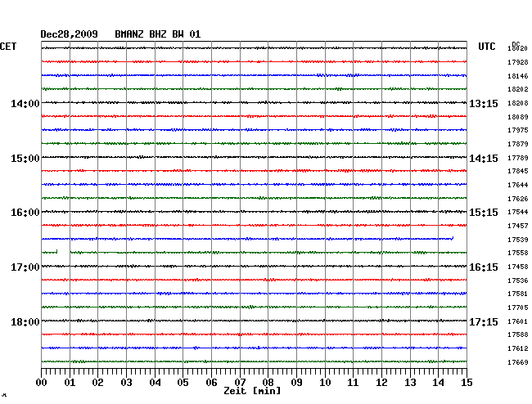This screenshot has width=532, height=404.
Task: Select the DC value "17845"
Action: pos(518,171)
